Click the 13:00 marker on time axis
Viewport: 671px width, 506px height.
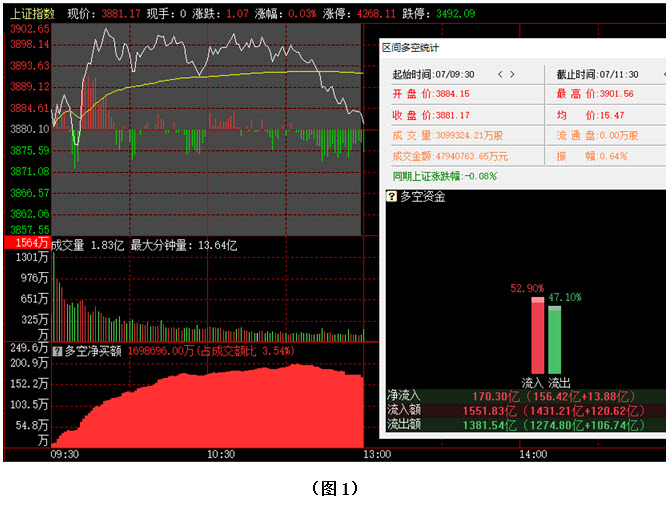pos(376,454)
